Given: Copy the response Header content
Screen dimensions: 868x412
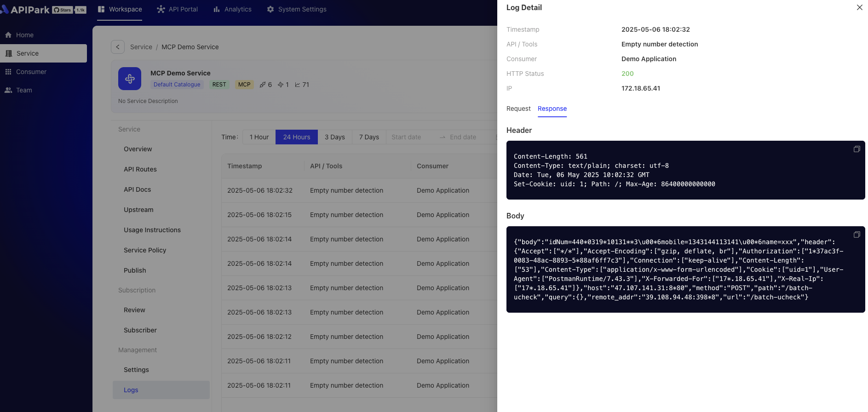Looking at the screenshot, I should (x=857, y=149).
